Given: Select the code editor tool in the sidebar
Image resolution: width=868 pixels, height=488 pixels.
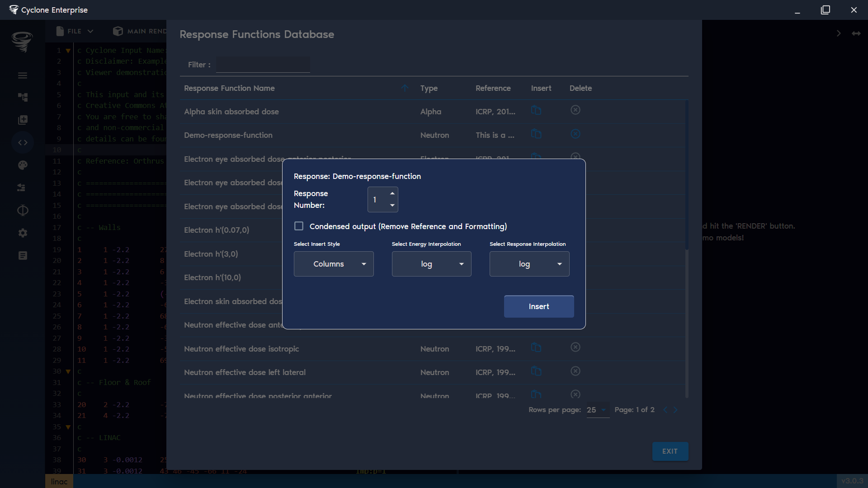Looking at the screenshot, I should coord(23,142).
